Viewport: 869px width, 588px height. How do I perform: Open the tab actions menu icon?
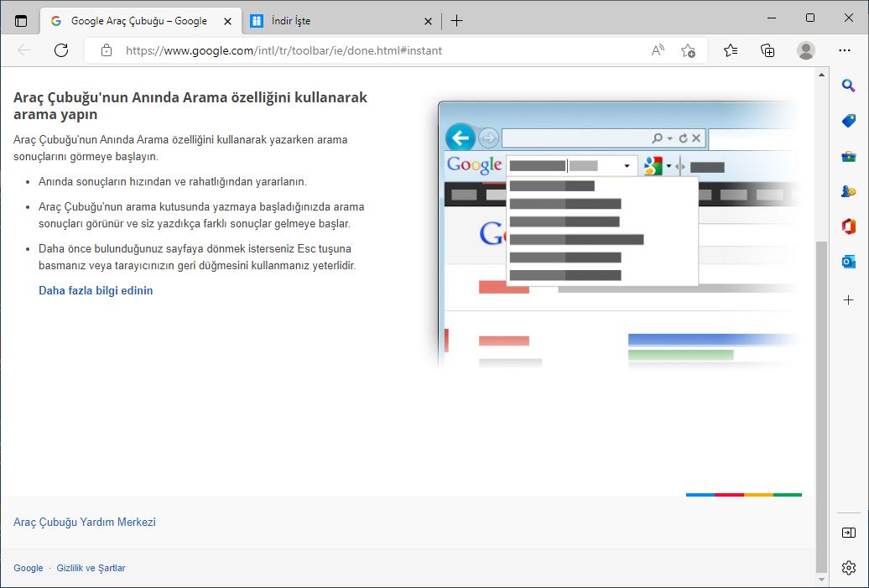[x=20, y=21]
